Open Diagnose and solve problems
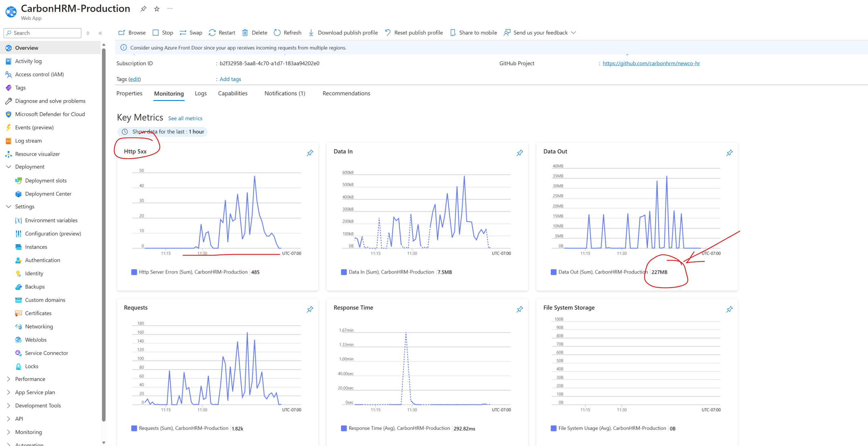The width and height of the screenshot is (868, 446). tap(50, 100)
